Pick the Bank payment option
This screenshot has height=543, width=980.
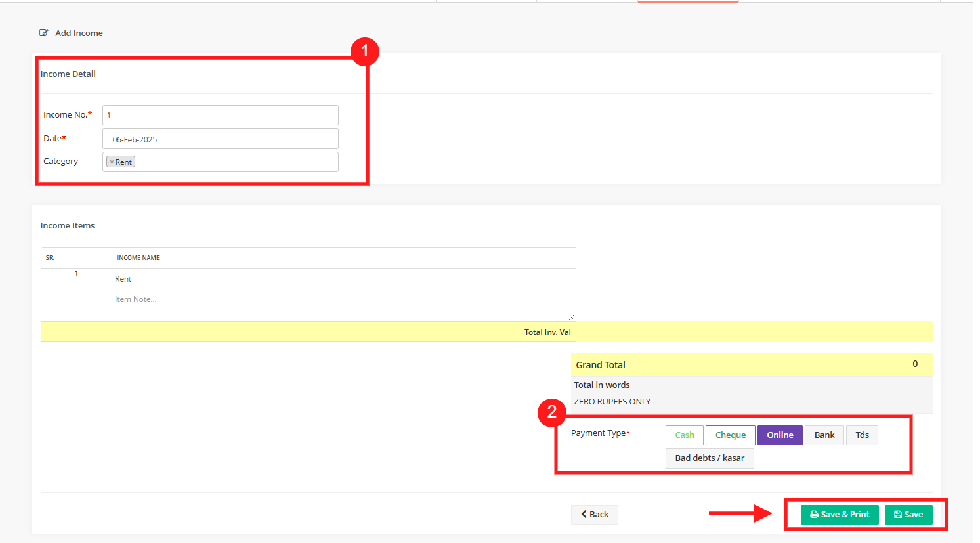pos(824,435)
